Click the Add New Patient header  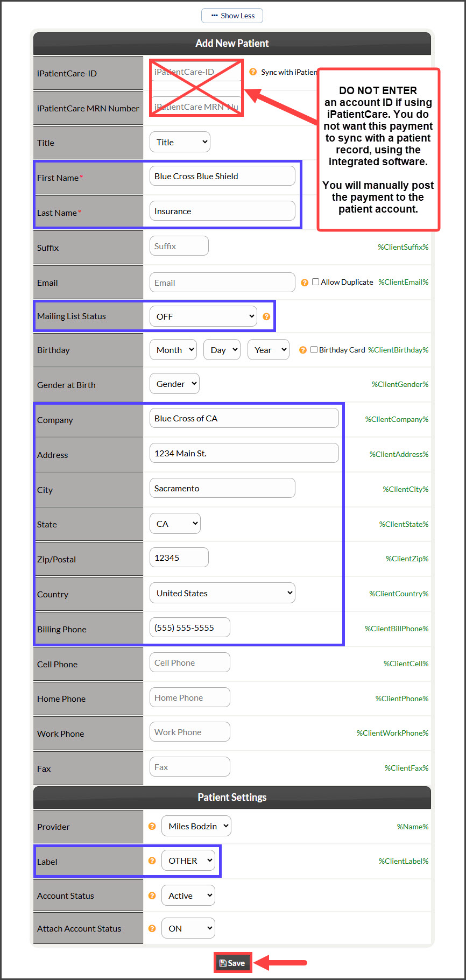(232, 43)
